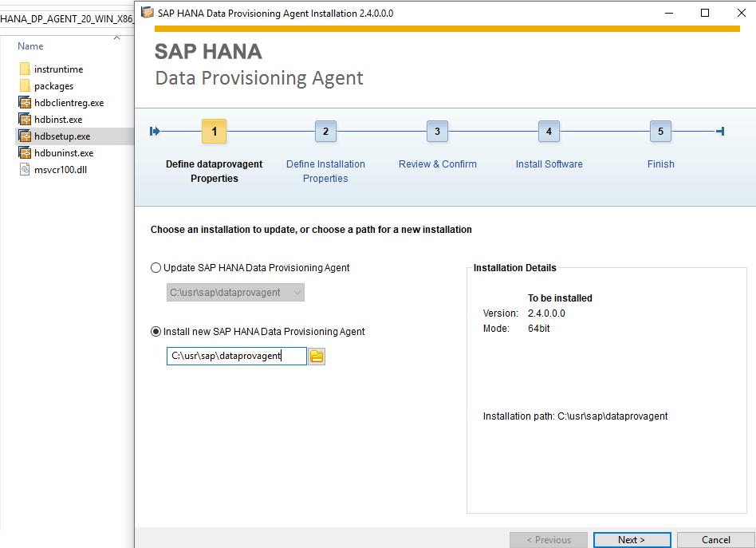This screenshot has height=548, width=756.
Task: Click step 2 box in wizard progress
Action: (325, 131)
